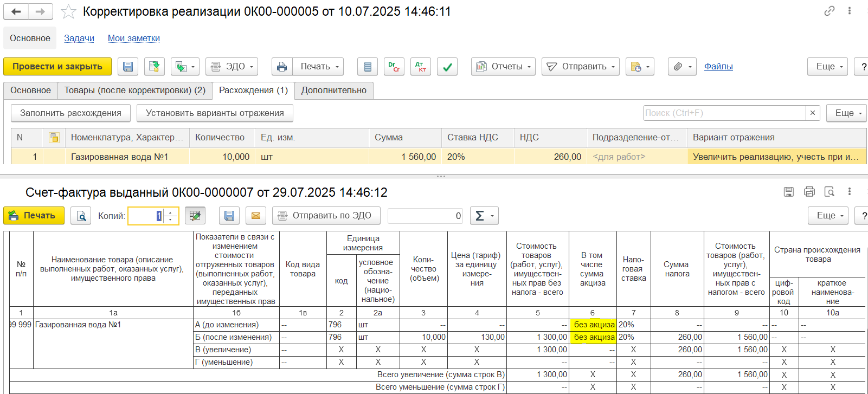Show document movements with the list icon
This screenshot has width=868, height=394.
click(368, 67)
